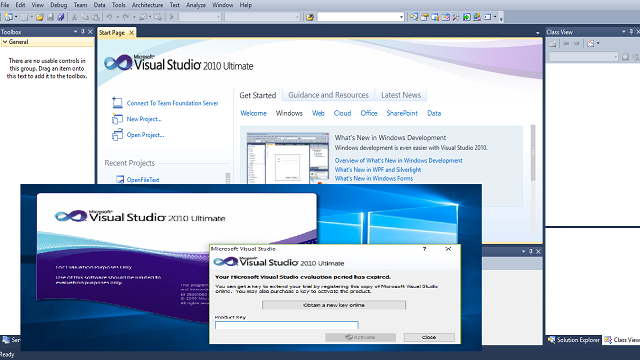Open the Undo history dropdown arrow
This screenshot has width=640, height=360.
click(x=118, y=17)
